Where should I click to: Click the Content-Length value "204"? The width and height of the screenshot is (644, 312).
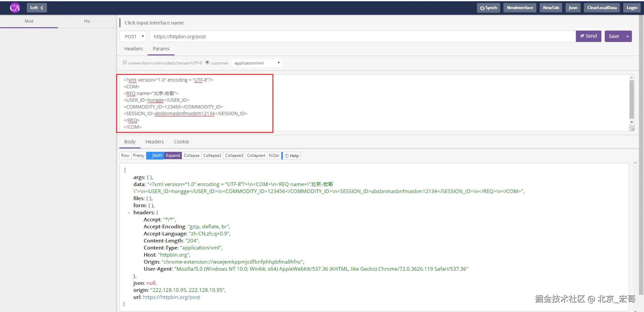(x=192, y=241)
